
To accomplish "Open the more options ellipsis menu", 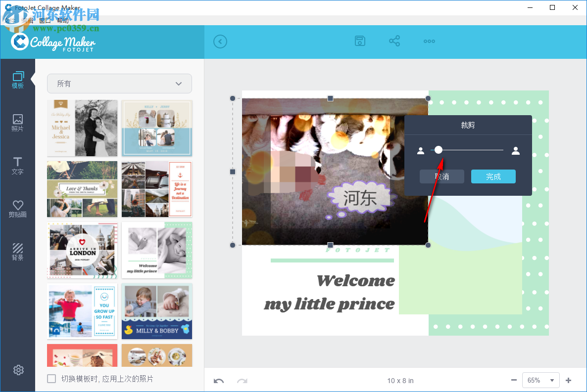I will pos(429,41).
